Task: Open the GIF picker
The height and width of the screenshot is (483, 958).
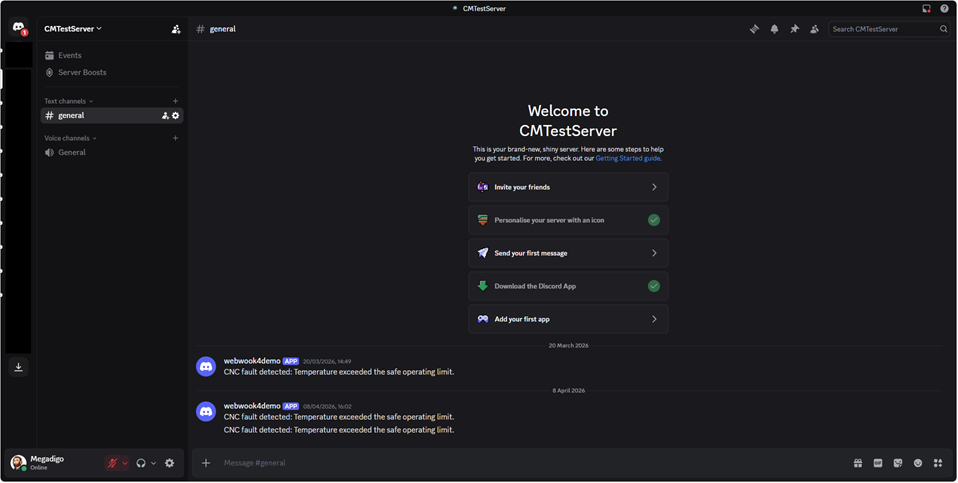Action: click(x=878, y=463)
